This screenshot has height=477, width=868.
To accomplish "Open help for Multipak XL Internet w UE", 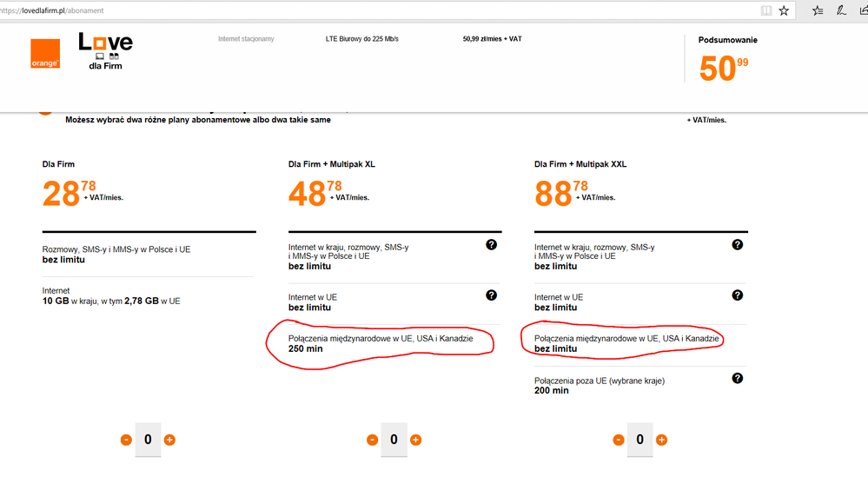I will click(x=492, y=295).
